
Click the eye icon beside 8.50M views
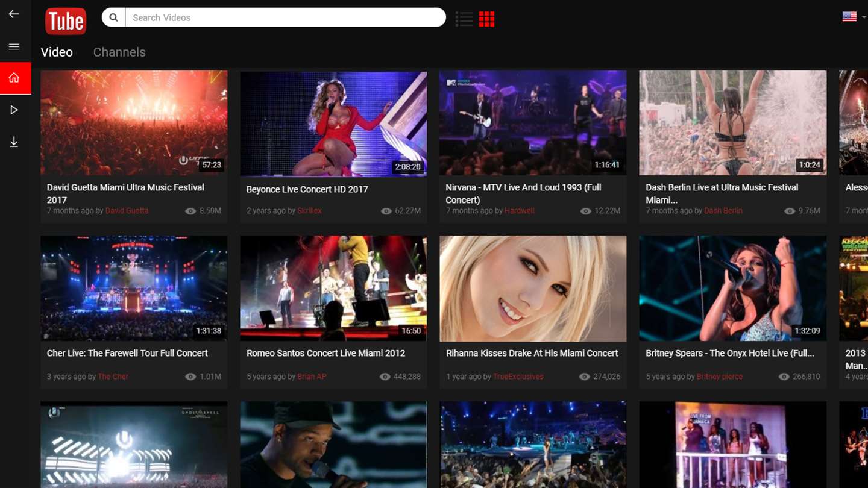pos(190,211)
